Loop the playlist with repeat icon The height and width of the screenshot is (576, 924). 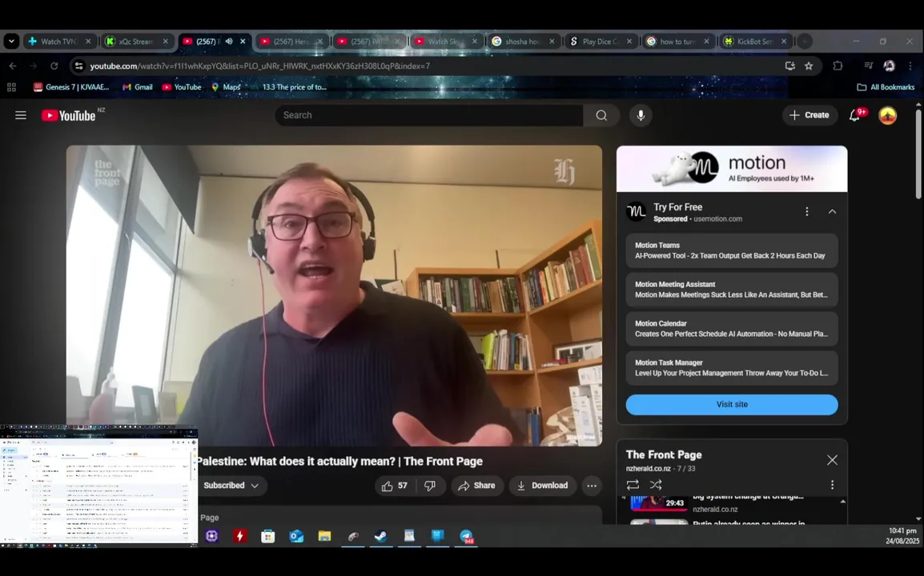633,485
